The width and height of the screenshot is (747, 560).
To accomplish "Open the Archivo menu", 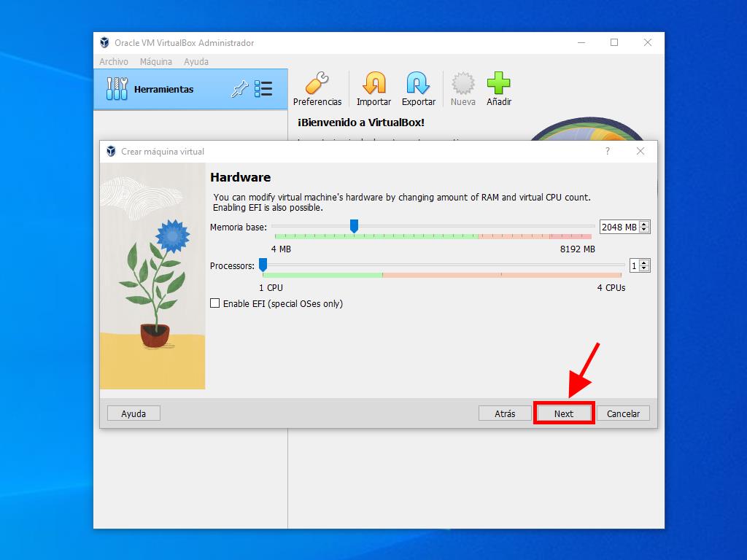I will 114,62.
